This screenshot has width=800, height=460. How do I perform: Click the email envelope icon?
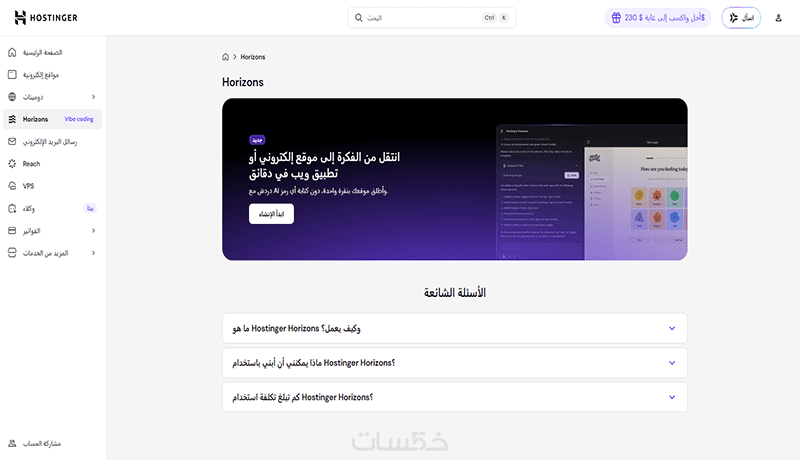pyautogui.click(x=12, y=142)
